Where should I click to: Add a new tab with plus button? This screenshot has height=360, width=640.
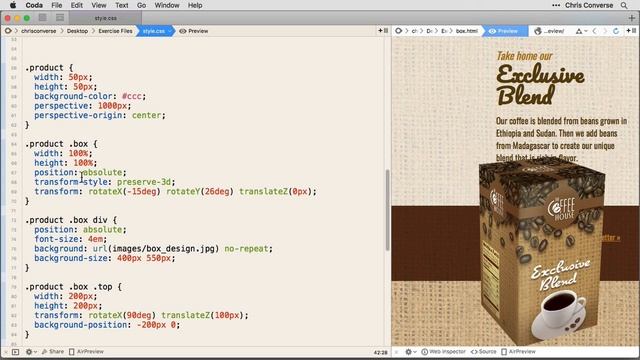(632, 18)
